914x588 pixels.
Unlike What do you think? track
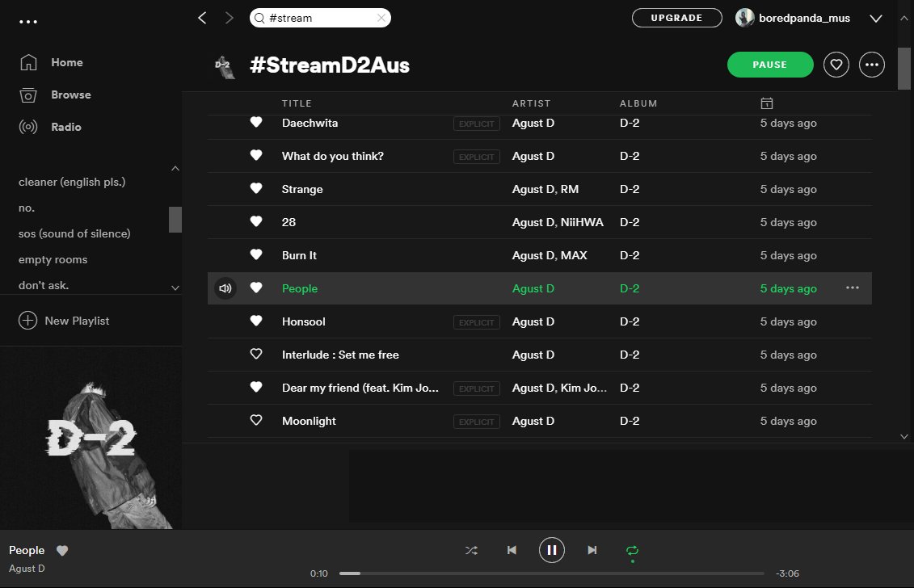point(256,156)
